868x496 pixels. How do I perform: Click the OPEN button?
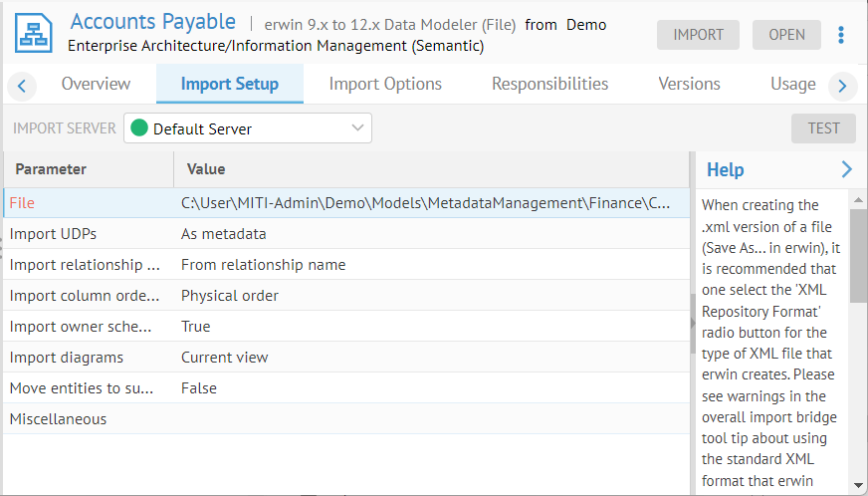[786, 35]
